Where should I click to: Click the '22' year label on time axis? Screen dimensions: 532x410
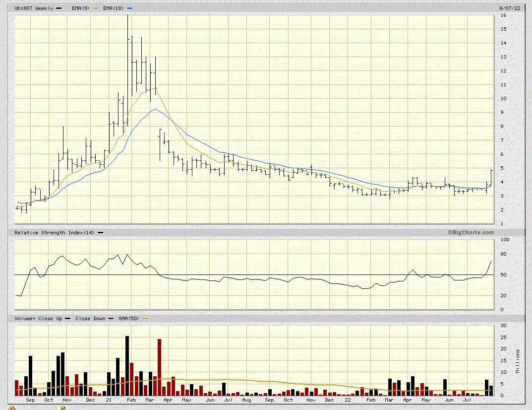pyautogui.click(x=348, y=400)
